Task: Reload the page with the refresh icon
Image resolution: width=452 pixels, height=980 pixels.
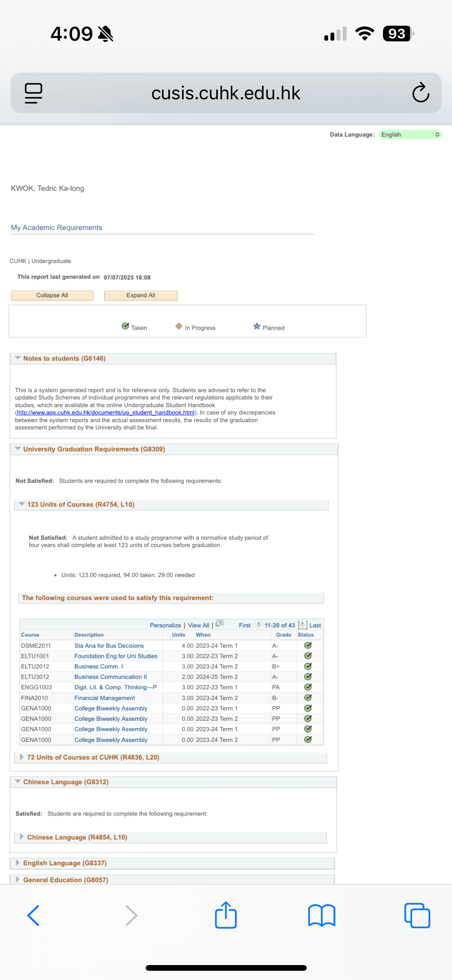Action: pyautogui.click(x=421, y=92)
